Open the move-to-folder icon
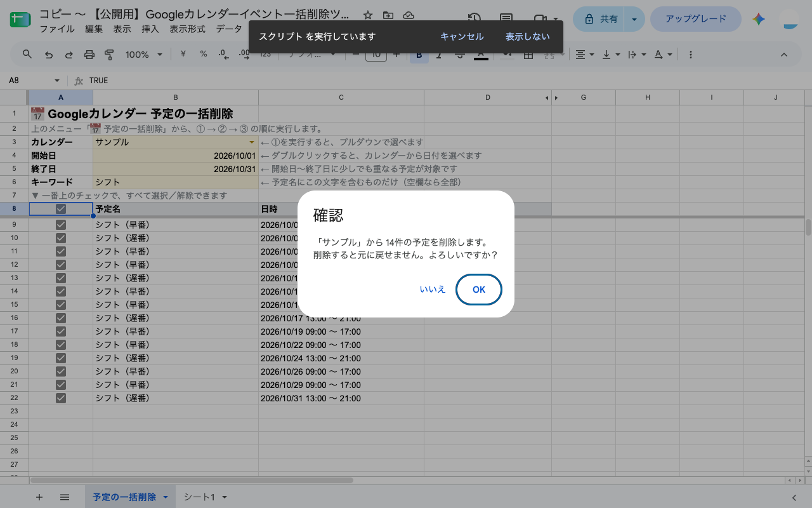 [388, 15]
